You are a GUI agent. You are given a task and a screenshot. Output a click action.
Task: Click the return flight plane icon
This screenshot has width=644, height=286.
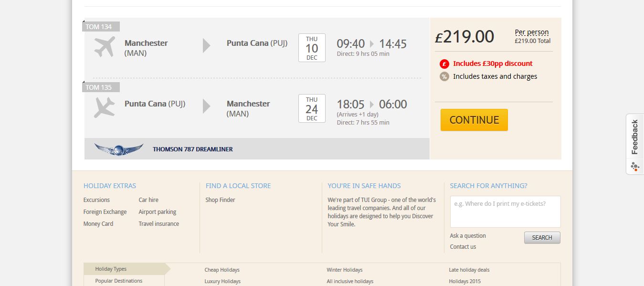pyautogui.click(x=105, y=107)
